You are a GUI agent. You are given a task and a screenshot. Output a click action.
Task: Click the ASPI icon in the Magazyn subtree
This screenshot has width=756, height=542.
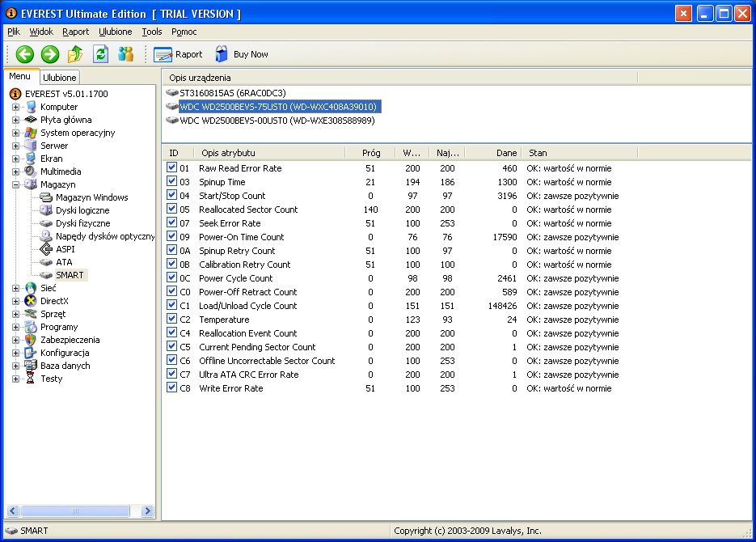coord(46,249)
